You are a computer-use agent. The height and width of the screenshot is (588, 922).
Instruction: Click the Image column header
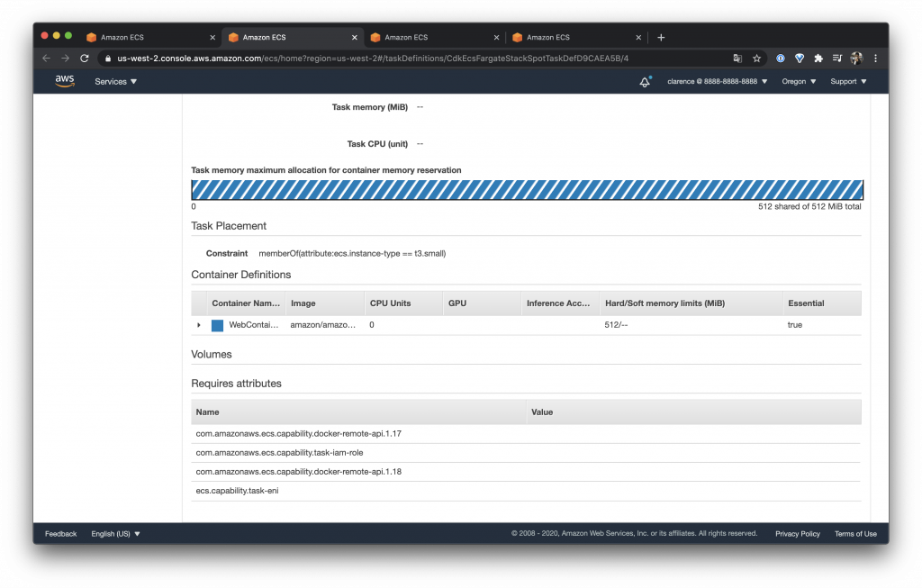click(324, 303)
